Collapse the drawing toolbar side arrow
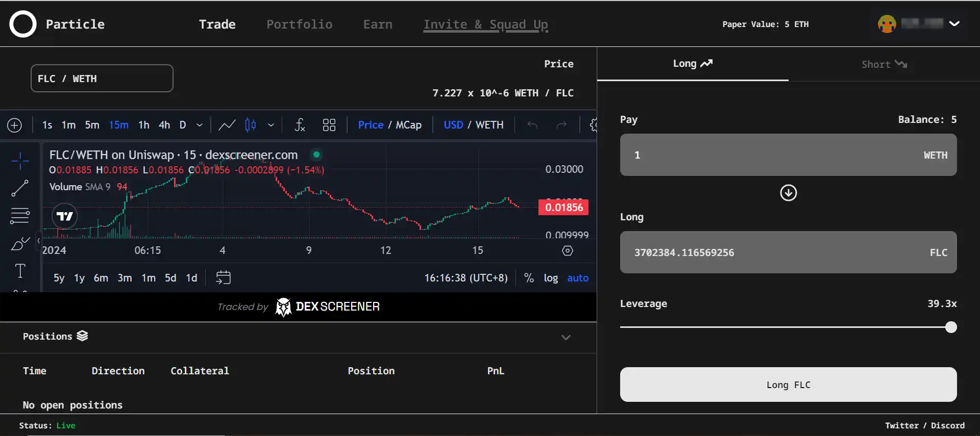980x436 pixels. (x=38, y=241)
